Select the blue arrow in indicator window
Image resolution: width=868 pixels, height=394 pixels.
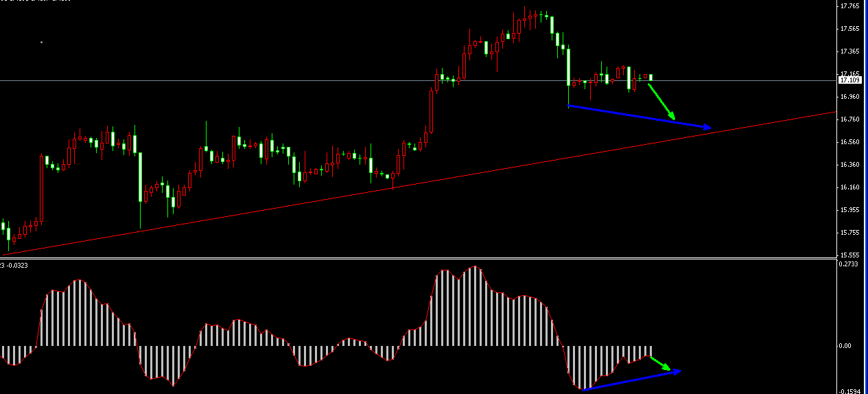[631, 380]
